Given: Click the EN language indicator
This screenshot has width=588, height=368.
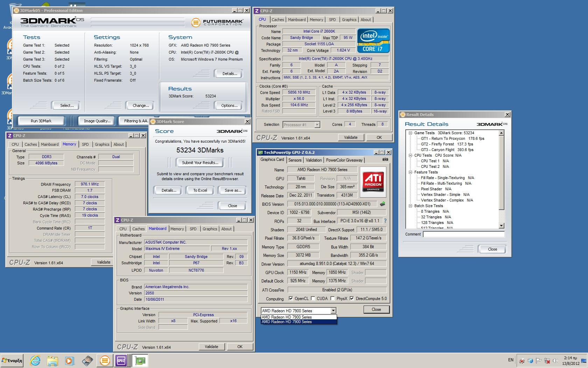Looking at the screenshot, I should [511, 360].
